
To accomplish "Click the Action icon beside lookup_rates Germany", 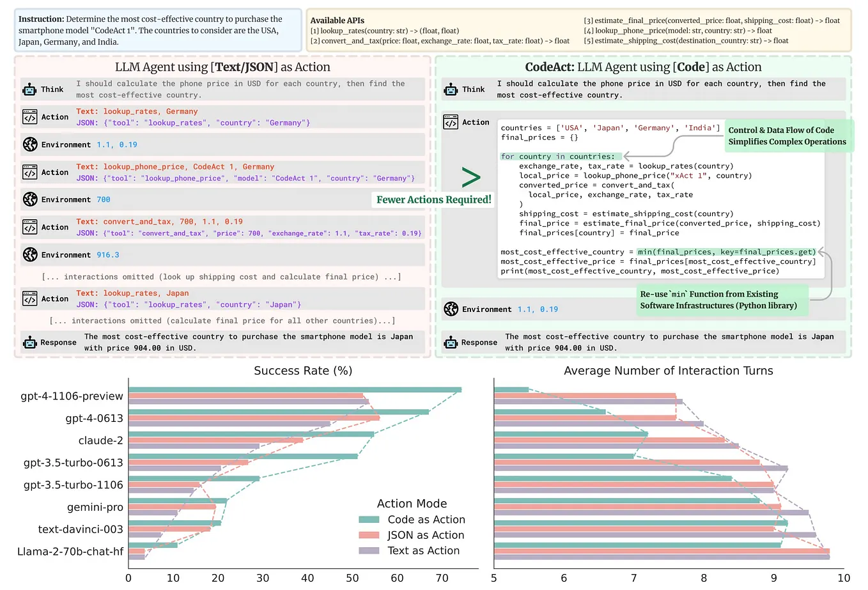I will [x=29, y=117].
